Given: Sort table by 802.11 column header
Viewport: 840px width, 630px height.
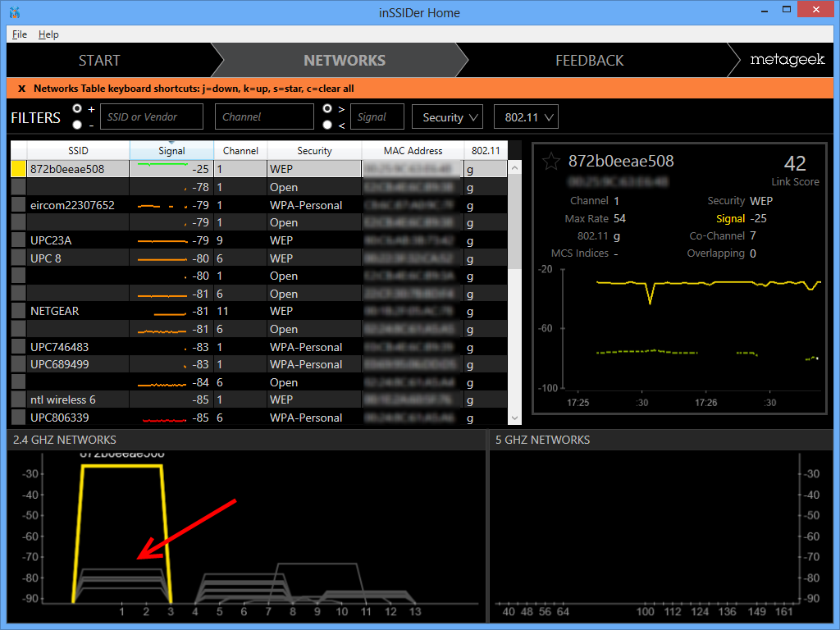Looking at the screenshot, I should click(x=486, y=151).
